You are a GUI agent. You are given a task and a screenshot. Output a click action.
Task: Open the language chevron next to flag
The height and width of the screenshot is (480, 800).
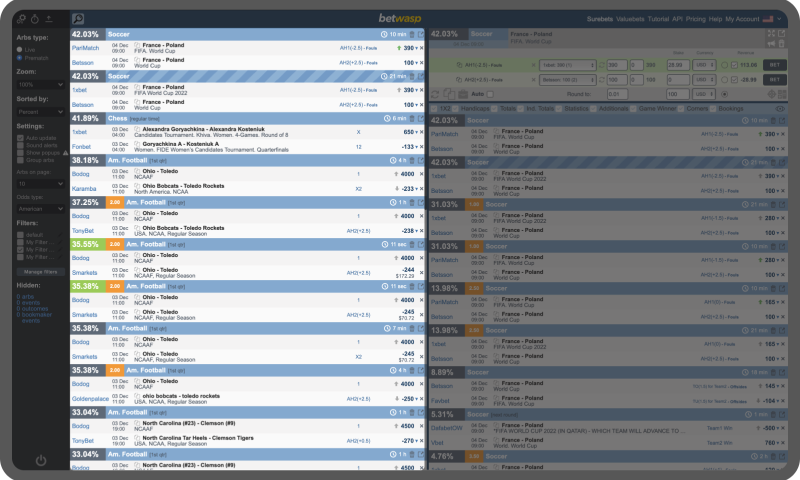pyautogui.click(x=779, y=19)
